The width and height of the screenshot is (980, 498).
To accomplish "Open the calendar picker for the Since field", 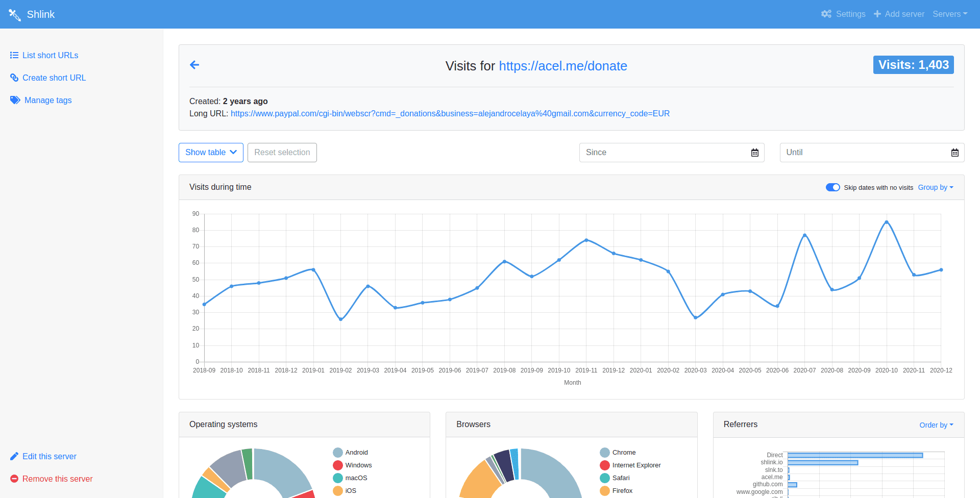I will [x=755, y=153].
